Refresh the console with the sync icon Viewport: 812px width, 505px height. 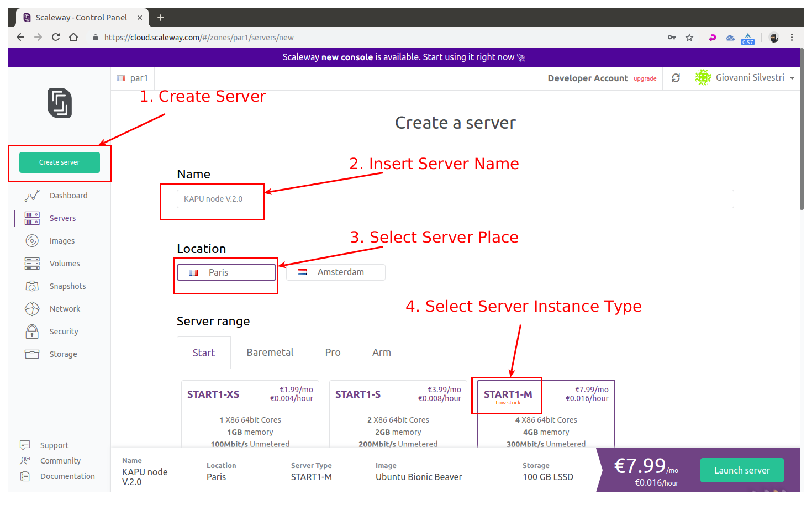(x=676, y=78)
